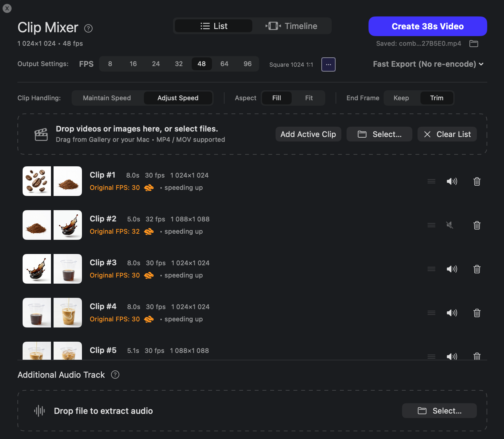This screenshot has height=439, width=504.
Task: Open the Fast Export dropdown
Action: tap(428, 64)
